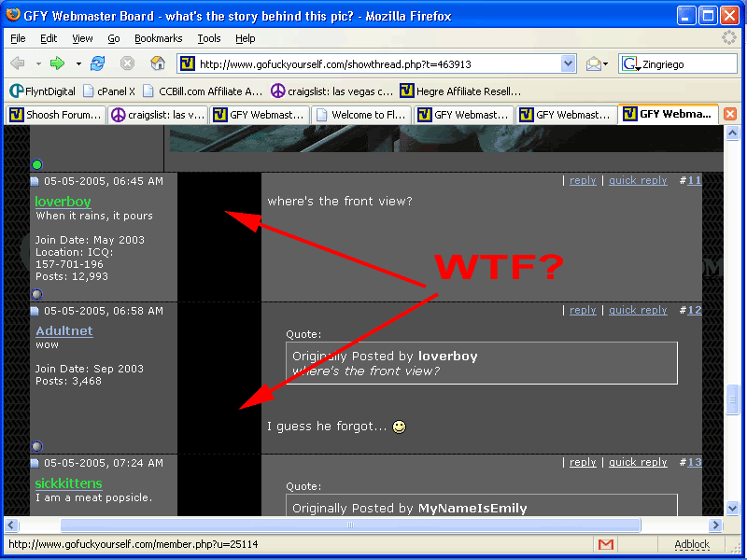Go back with the Back arrow button

pyautogui.click(x=18, y=63)
